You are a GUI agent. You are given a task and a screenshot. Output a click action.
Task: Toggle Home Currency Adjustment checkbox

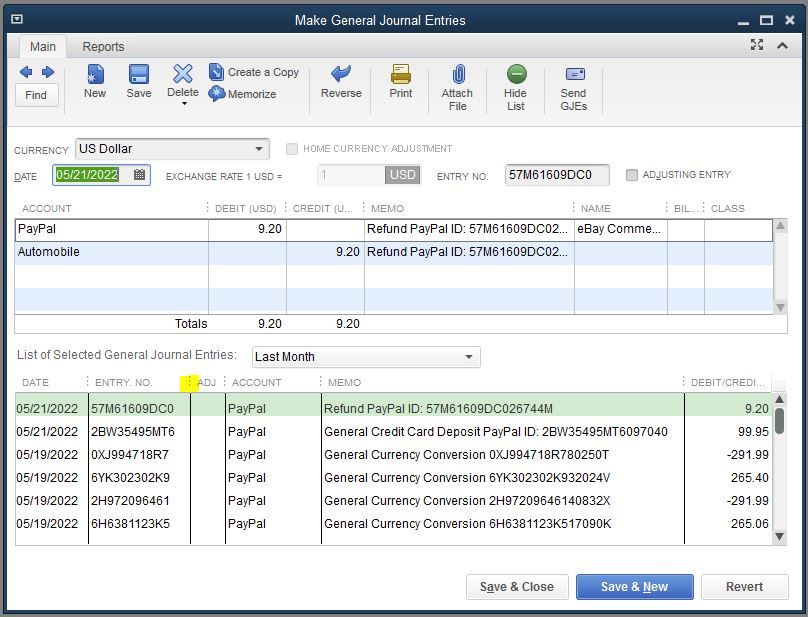[x=292, y=149]
